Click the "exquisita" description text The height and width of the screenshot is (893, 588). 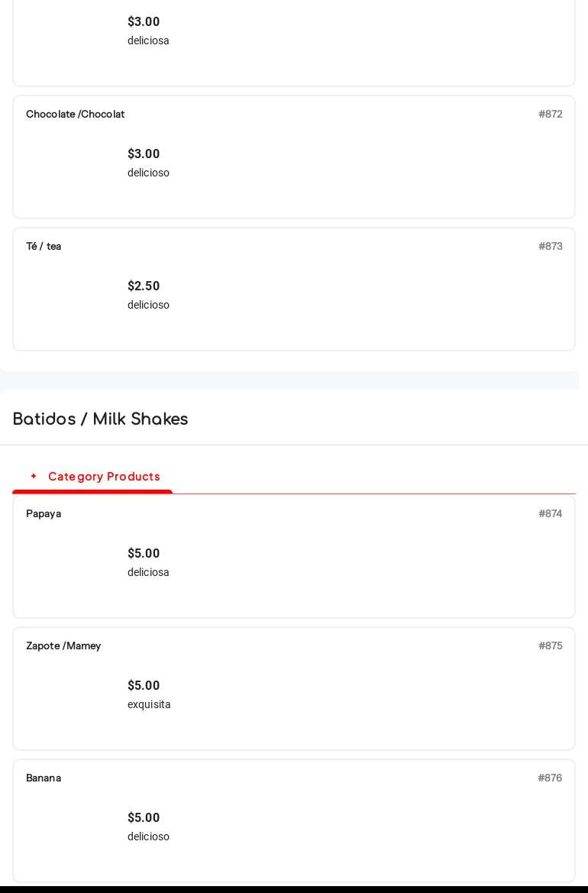(x=149, y=704)
